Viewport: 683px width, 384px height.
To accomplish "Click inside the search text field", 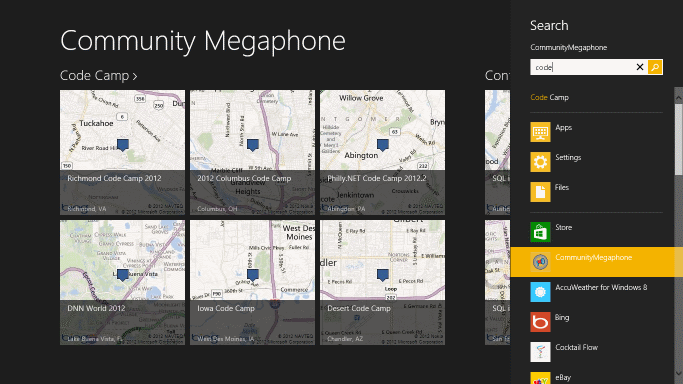I will pos(582,67).
